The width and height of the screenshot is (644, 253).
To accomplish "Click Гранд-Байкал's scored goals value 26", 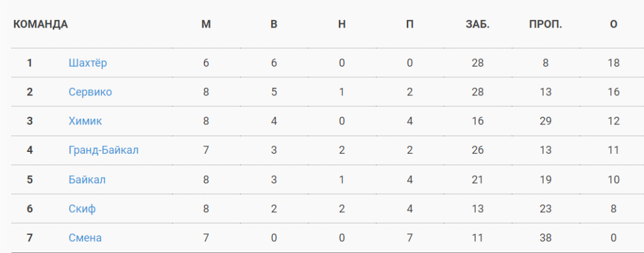I will click(478, 151).
